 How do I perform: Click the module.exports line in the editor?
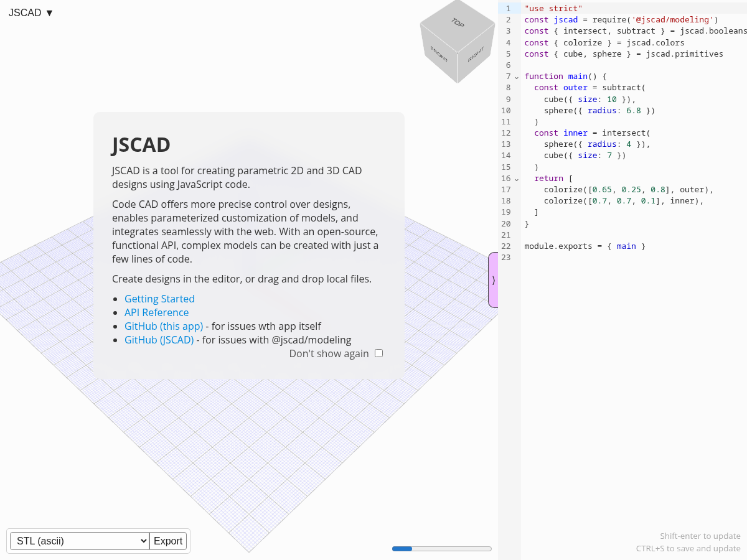tap(585, 246)
